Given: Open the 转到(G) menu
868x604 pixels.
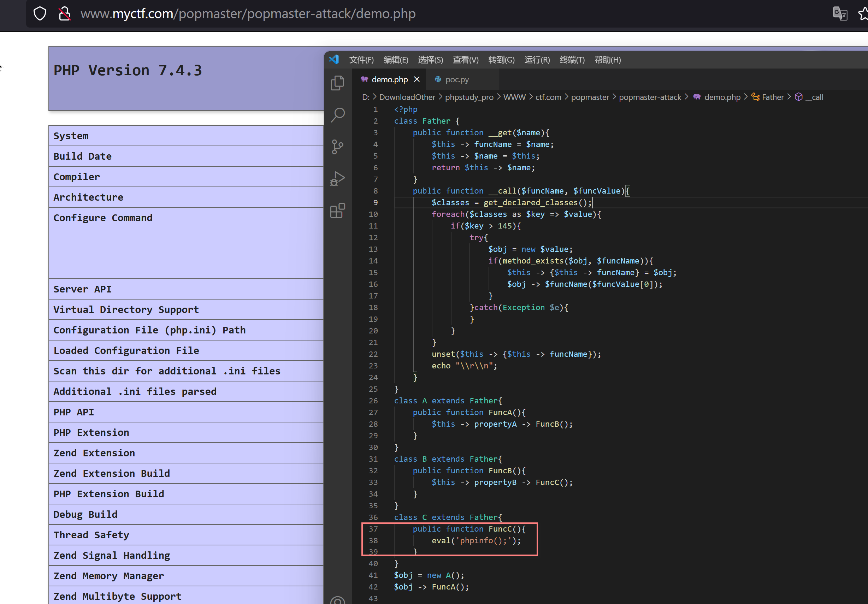Looking at the screenshot, I should tap(501, 60).
